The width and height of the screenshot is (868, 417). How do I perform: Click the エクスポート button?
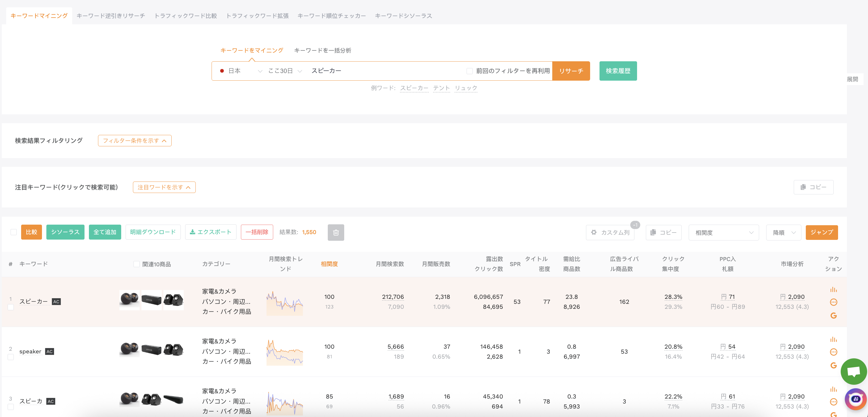click(211, 232)
